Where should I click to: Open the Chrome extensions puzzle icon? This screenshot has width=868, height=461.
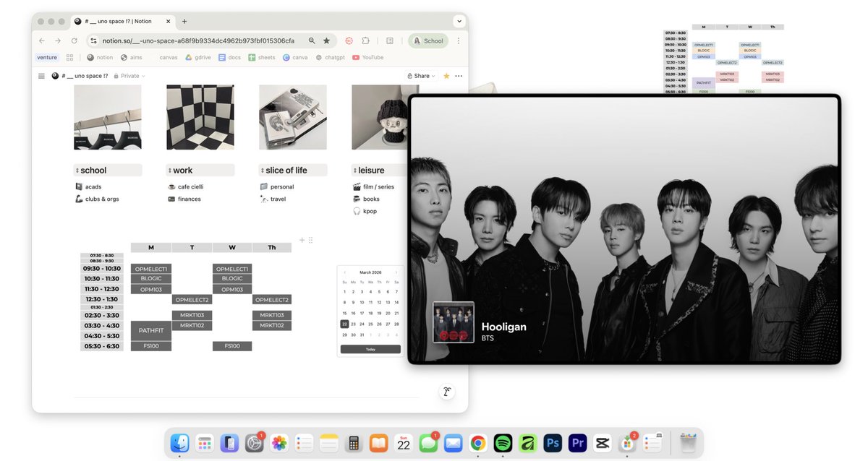(366, 41)
